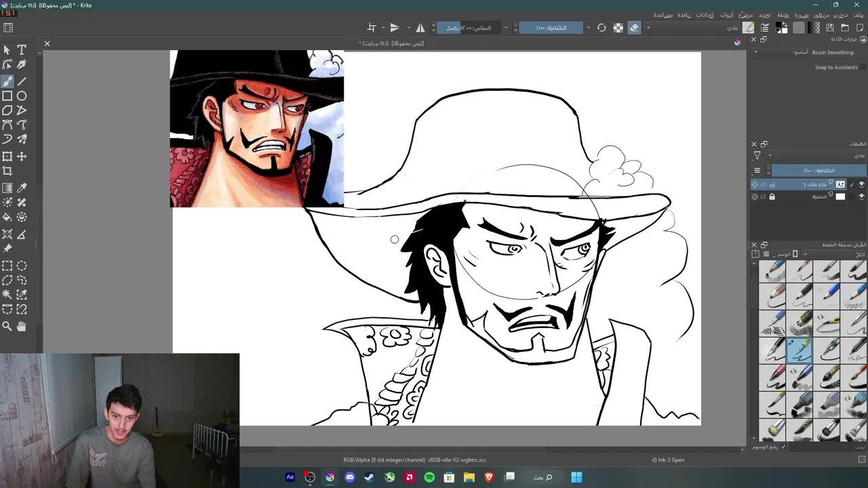The image size is (868, 488).
Task: Select the Elliptical Selection tool
Action: [x=22, y=266]
